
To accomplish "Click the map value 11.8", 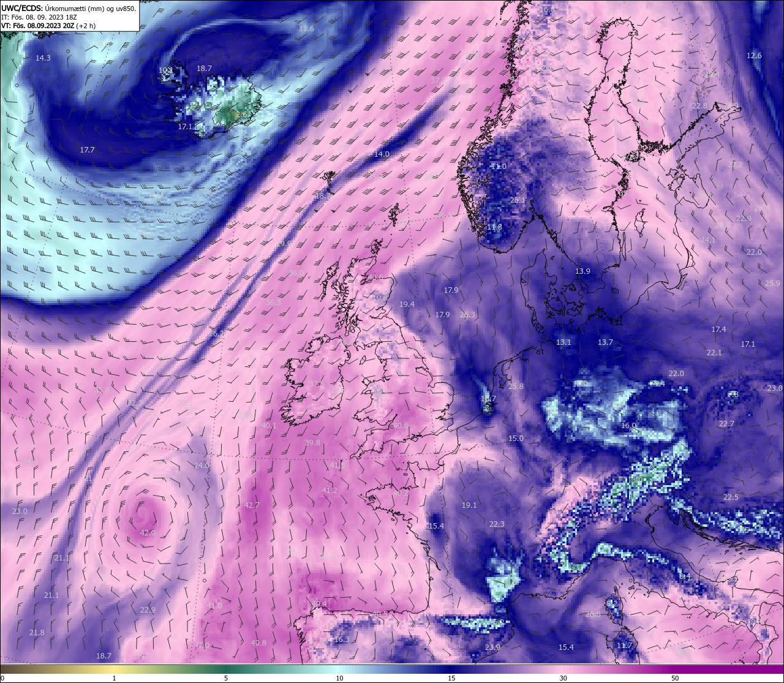I will [x=494, y=227].
